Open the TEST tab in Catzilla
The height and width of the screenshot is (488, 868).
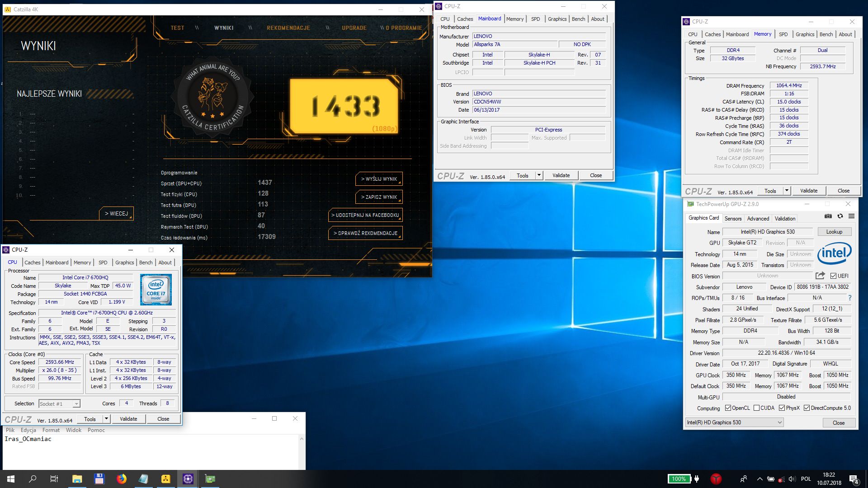pos(177,28)
